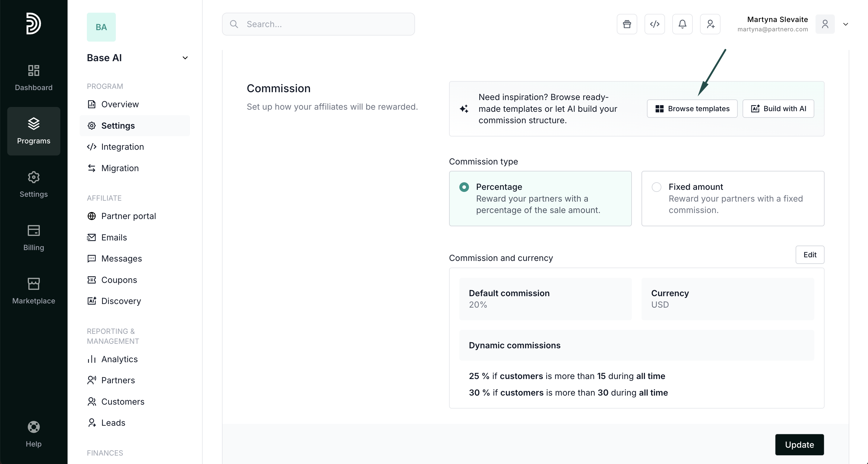The image size is (868, 464).
Task: Click the BA program avatar tile
Action: pos(101,27)
